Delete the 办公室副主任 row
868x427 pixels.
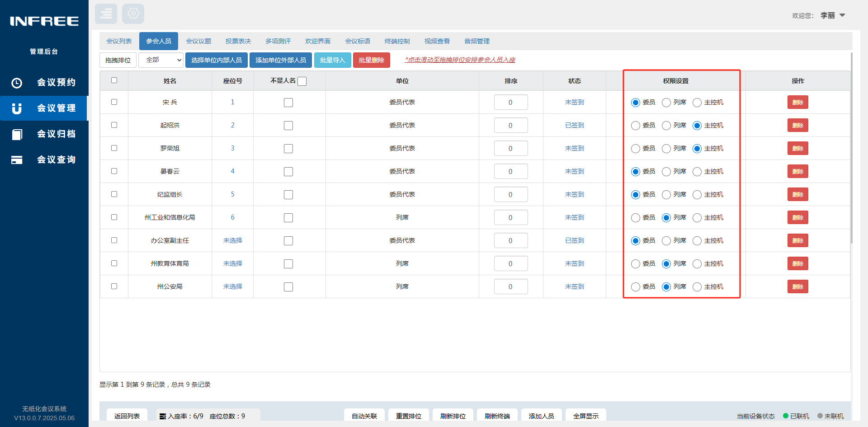click(798, 241)
